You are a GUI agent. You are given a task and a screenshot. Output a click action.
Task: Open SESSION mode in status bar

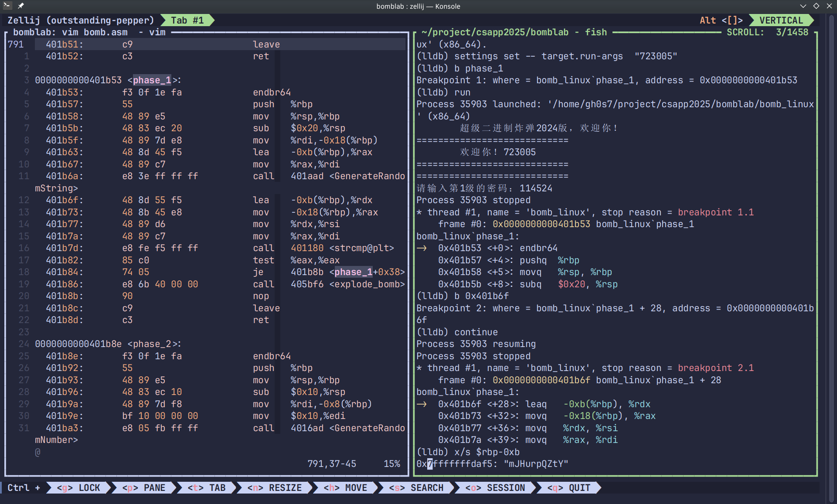495,488
